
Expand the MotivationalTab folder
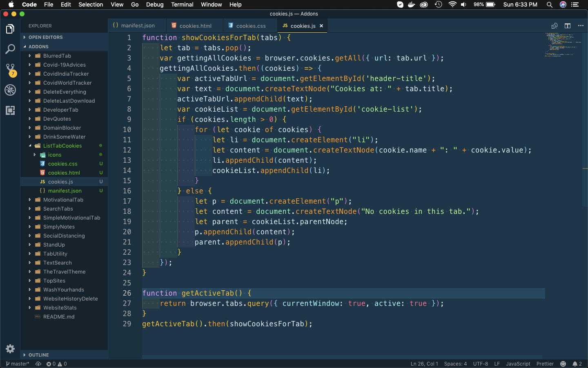[64, 200]
